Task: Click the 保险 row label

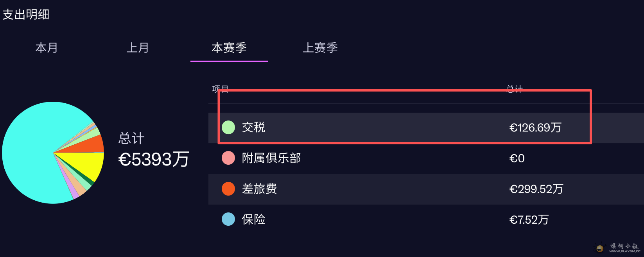Action: [x=253, y=219]
